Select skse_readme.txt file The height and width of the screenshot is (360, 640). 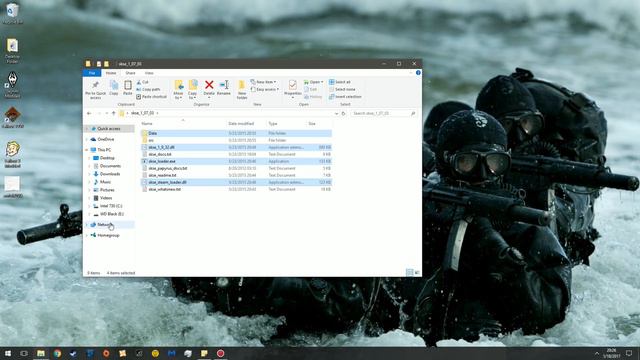236,175
